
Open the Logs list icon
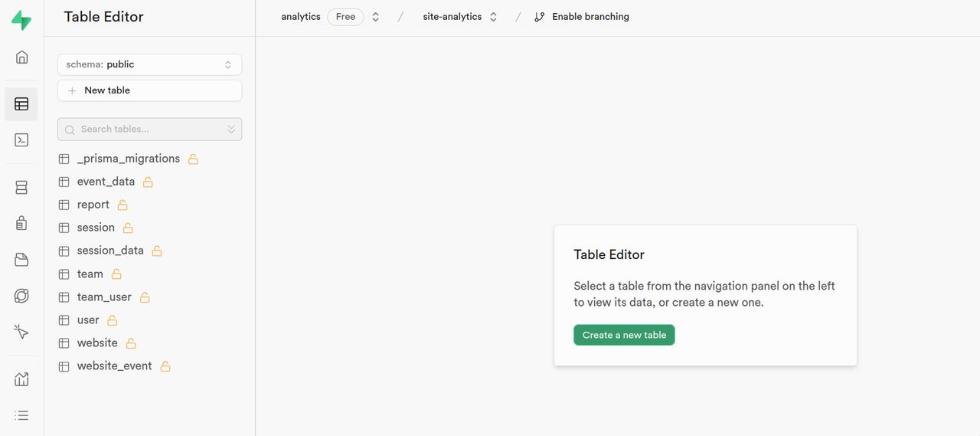coord(21,415)
